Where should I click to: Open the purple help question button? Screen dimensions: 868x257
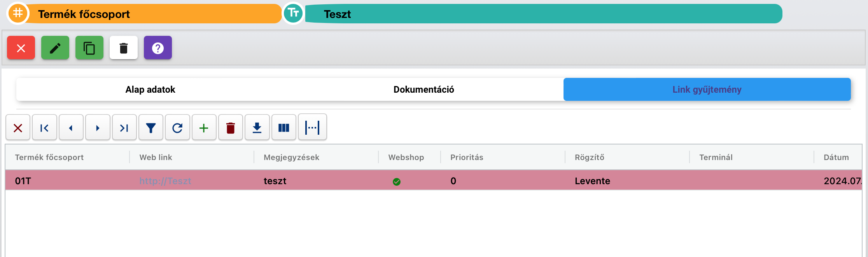(158, 48)
